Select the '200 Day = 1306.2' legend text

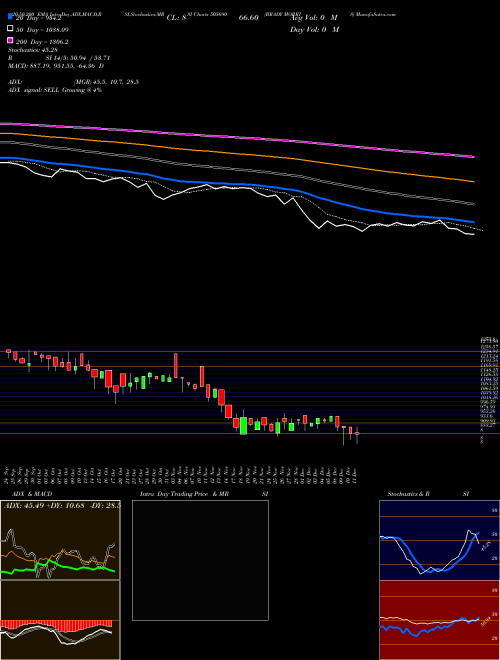click(x=43, y=42)
